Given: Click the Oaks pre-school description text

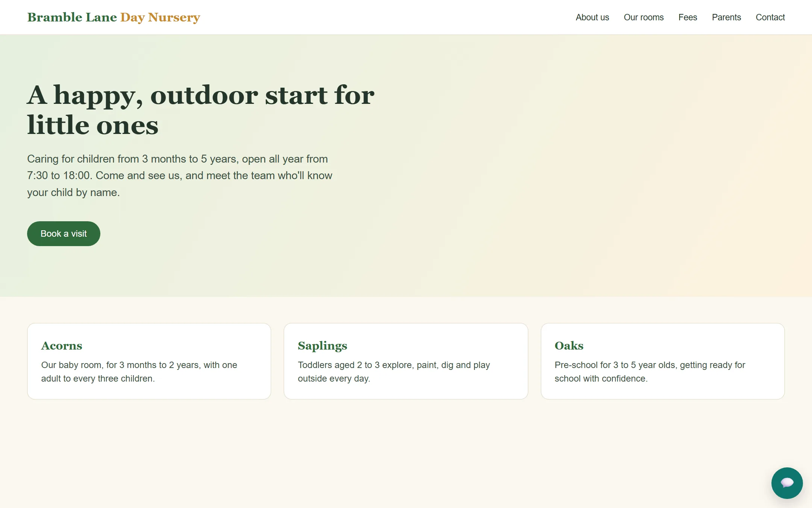Looking at the screenshot, I should (x=650, y=372).
